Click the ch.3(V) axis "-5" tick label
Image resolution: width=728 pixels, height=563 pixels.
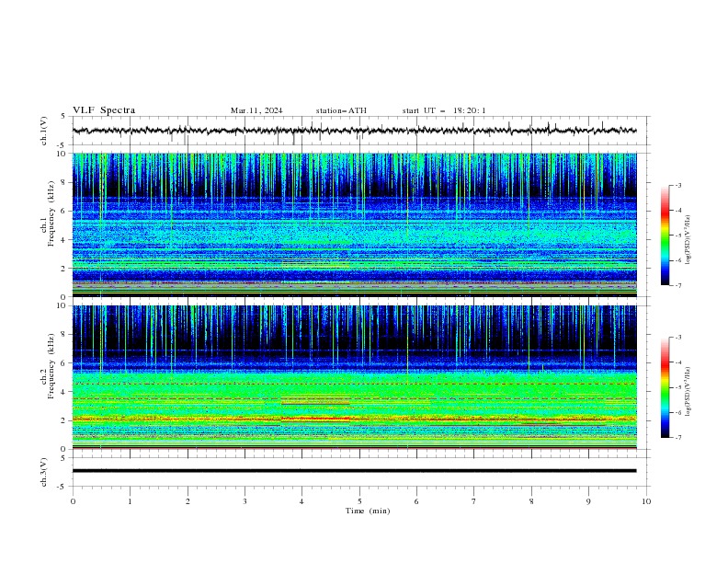(x=62, y=487)
